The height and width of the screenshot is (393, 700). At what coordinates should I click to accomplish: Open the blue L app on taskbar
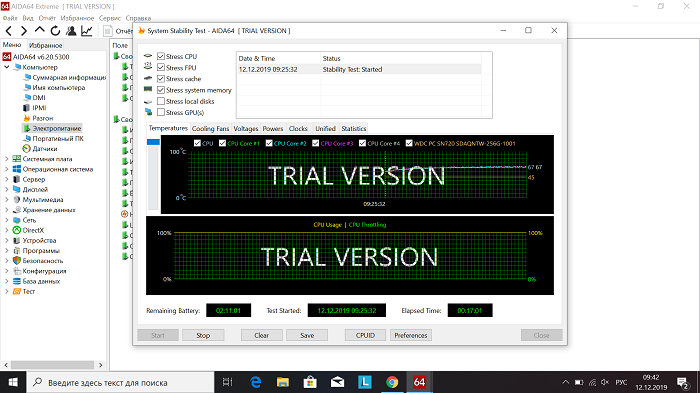365,382
